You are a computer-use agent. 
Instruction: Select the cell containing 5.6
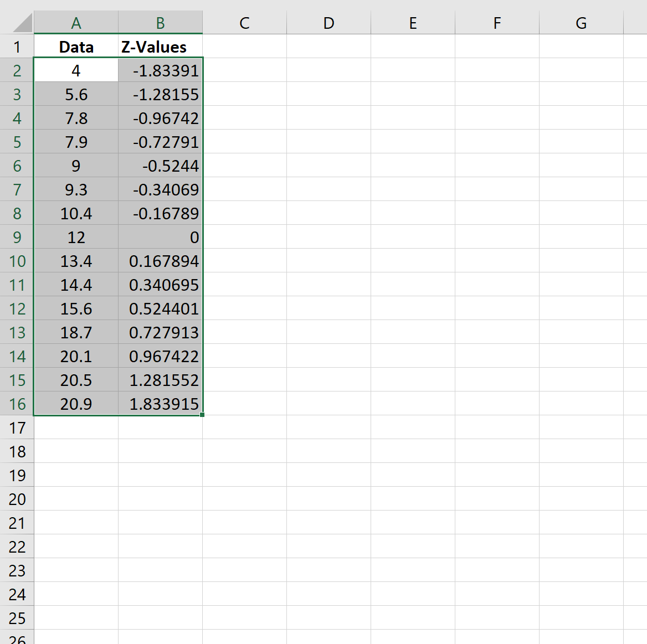[x=75, y=94]
